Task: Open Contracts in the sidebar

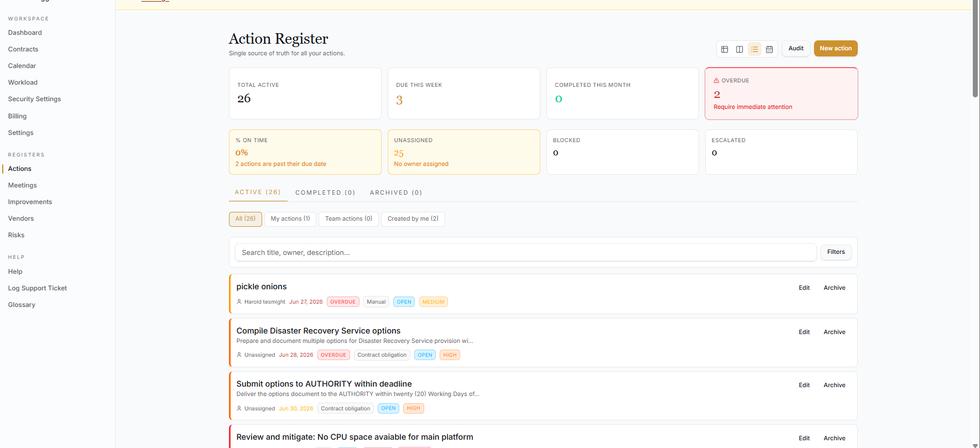Action: (23, 49)
